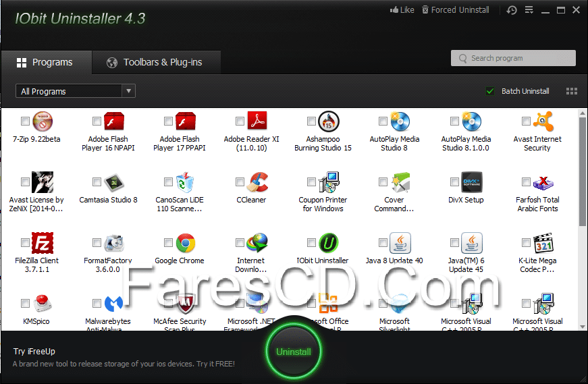Image resolution: width=588 pixels, height=384 pixels.
Task: Click the Camtasia Studio 8 icon
Action: pyautogui.click(x=114, y=182)
